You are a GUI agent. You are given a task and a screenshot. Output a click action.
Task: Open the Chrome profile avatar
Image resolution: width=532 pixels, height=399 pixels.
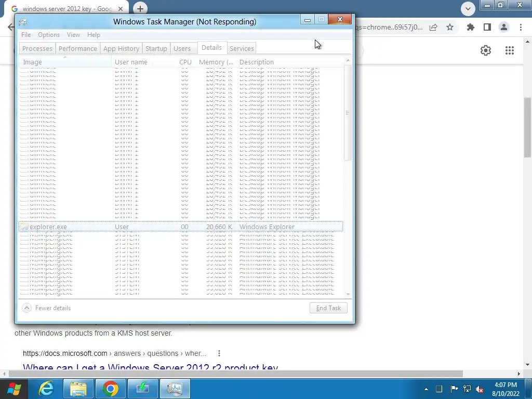[x=504, y=27]
